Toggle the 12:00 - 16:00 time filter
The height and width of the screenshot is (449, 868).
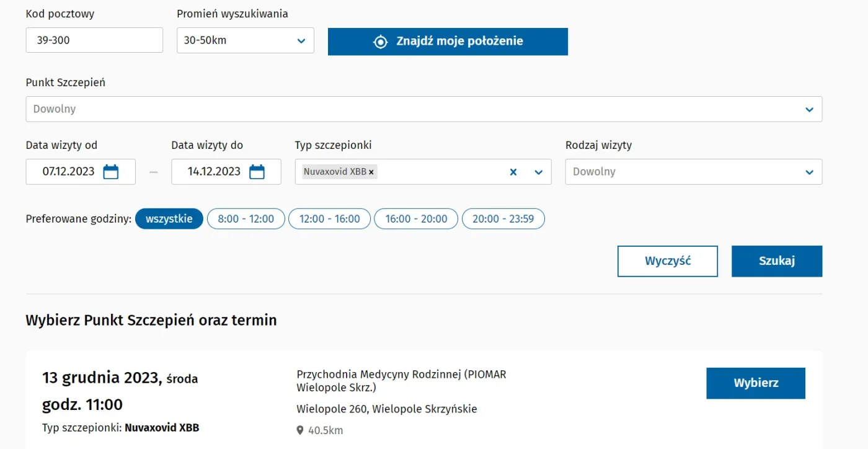click(329, 219)
